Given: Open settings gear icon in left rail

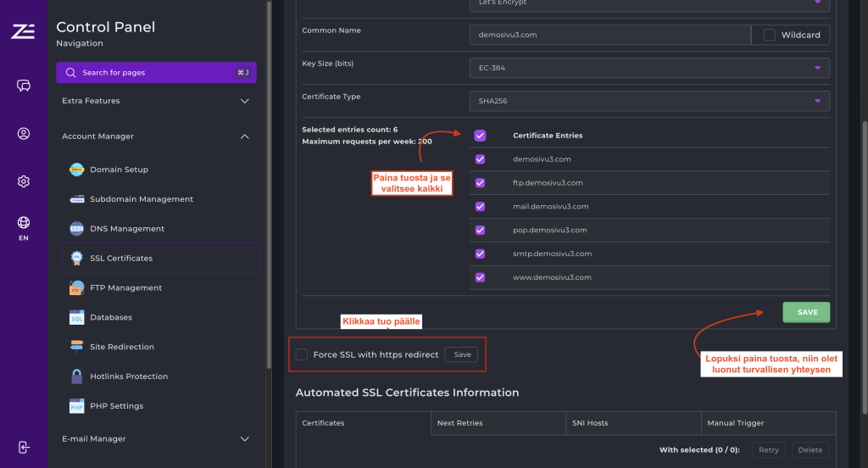Looking at the screenshot, I should tap(24, 181).
